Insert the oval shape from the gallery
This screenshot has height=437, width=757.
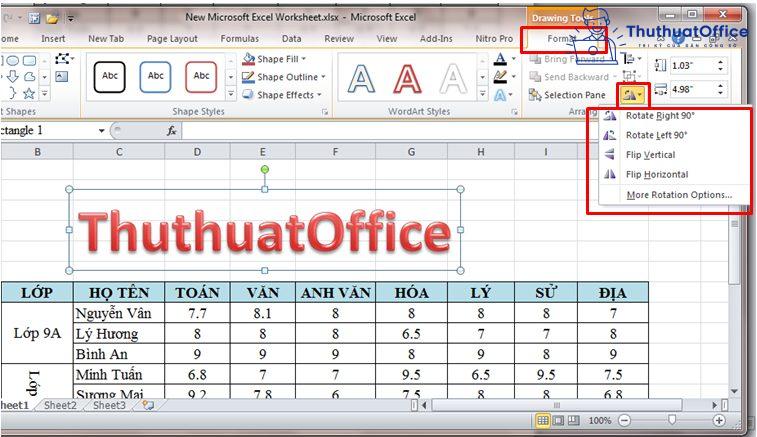click(x=13, y=61)
